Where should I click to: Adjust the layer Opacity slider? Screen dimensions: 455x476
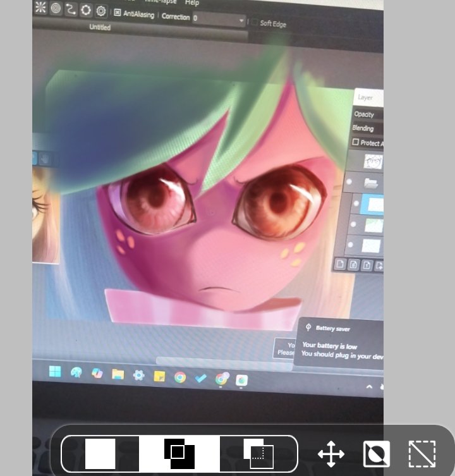pyautogui.click(x=368, y=114)
